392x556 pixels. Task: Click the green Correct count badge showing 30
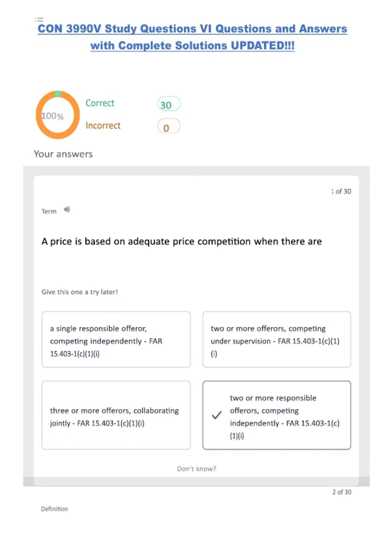click(169, 104)
